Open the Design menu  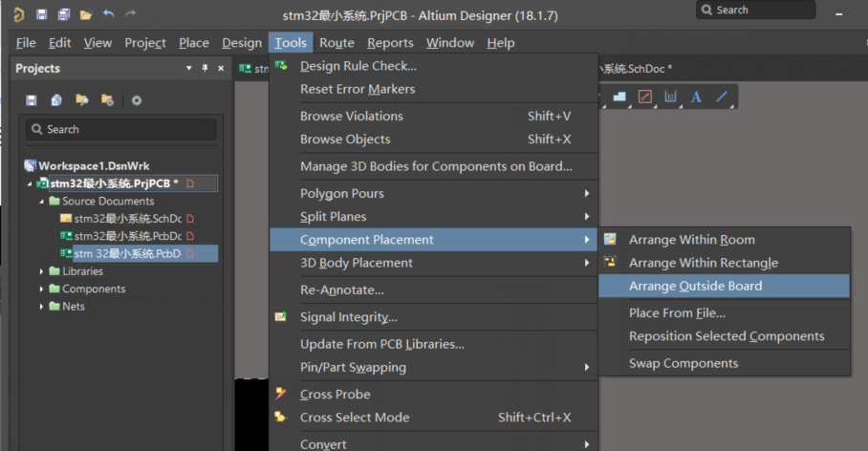click(x=242, y=43)
